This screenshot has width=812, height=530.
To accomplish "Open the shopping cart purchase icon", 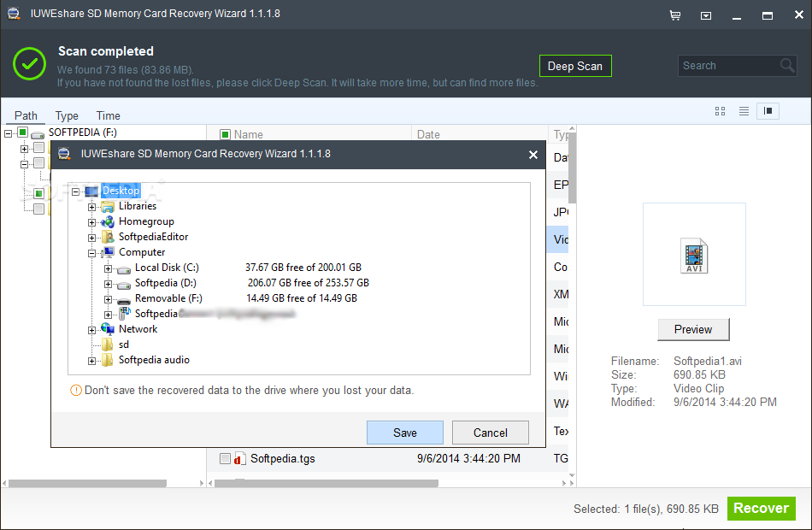I will (x=675, y=15).
